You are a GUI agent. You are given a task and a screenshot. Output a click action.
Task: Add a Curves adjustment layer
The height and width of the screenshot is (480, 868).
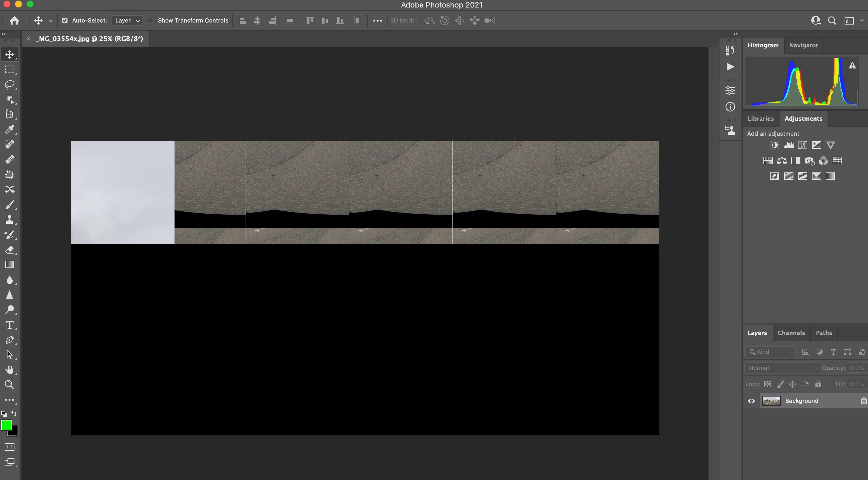803,145
